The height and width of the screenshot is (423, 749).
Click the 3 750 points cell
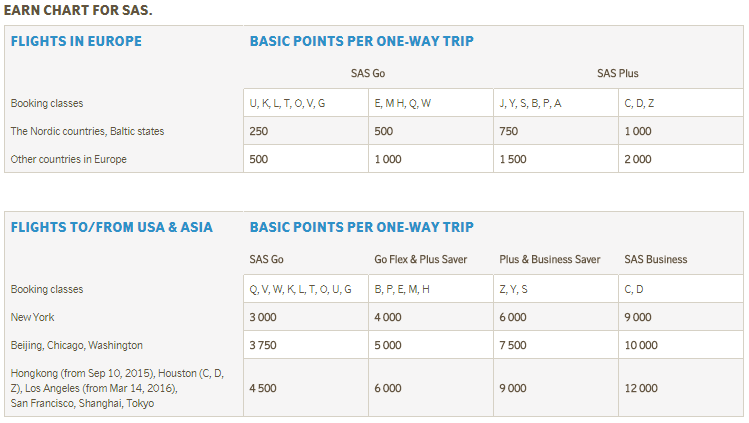coord(263,345)
